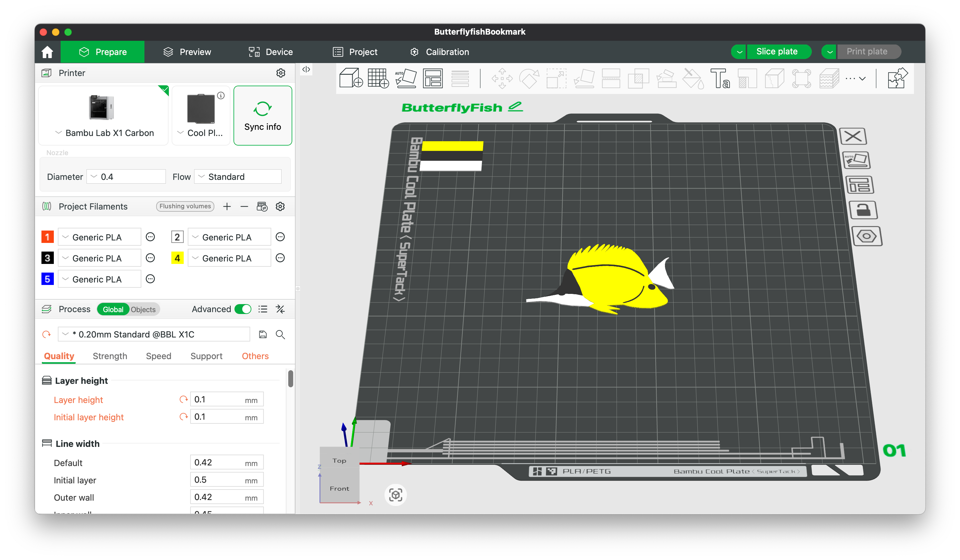Click filament 4 yellow color swatch
960x560 pixels.
[177, 258]
